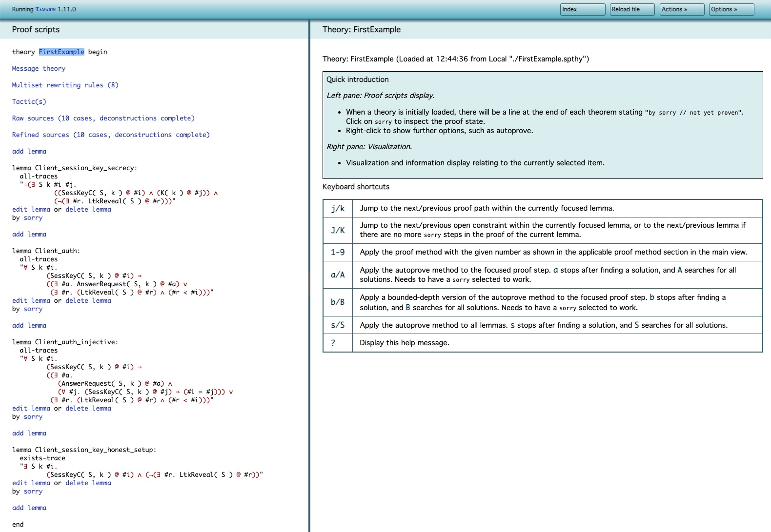771x532 pixels.
Task: Edit the Client_session_key_honest_setup lemma
Action: [x=31, y=483]
